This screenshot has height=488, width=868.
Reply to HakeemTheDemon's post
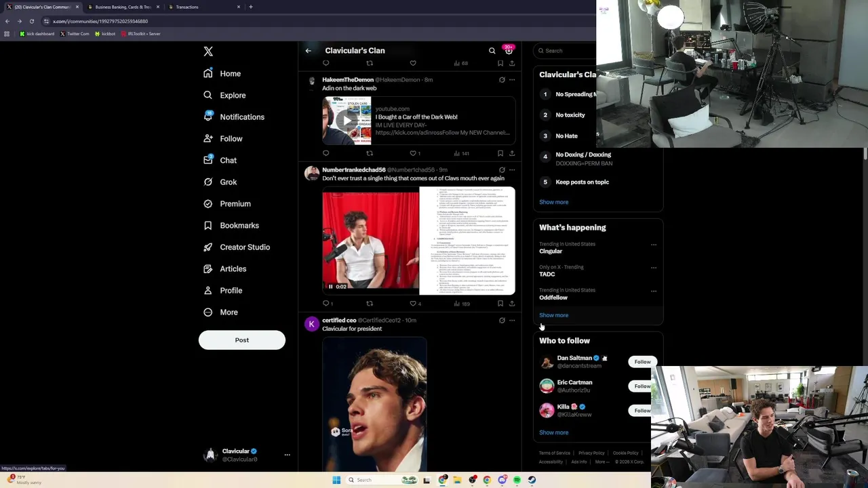coord(325,153)
